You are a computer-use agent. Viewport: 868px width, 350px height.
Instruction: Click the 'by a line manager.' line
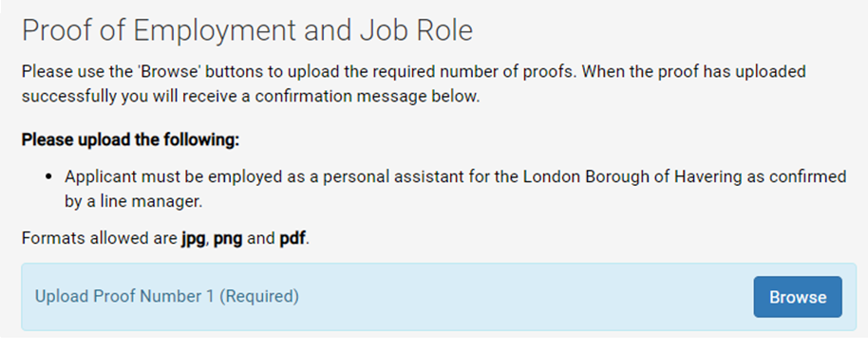pyautogui.click(x=133, y=202)
